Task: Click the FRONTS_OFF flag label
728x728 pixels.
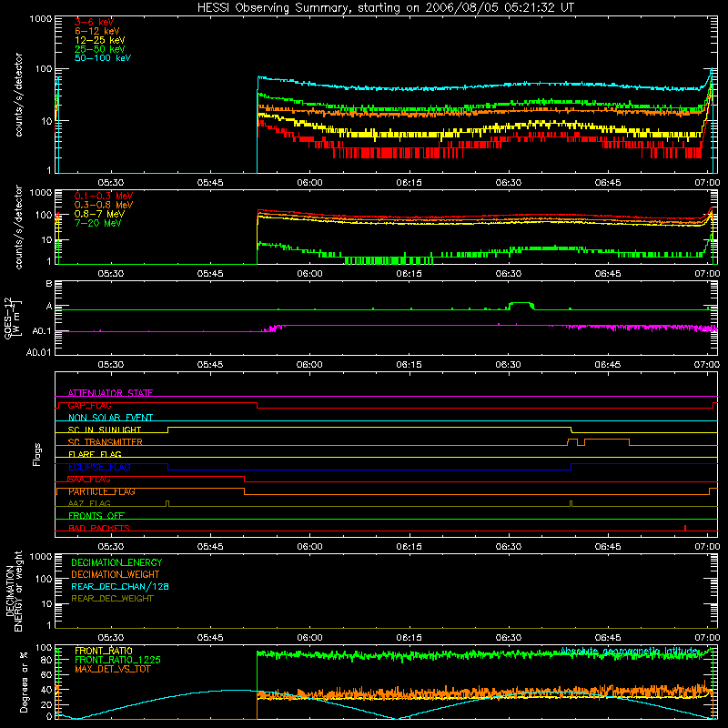Action: coord(96,516)
